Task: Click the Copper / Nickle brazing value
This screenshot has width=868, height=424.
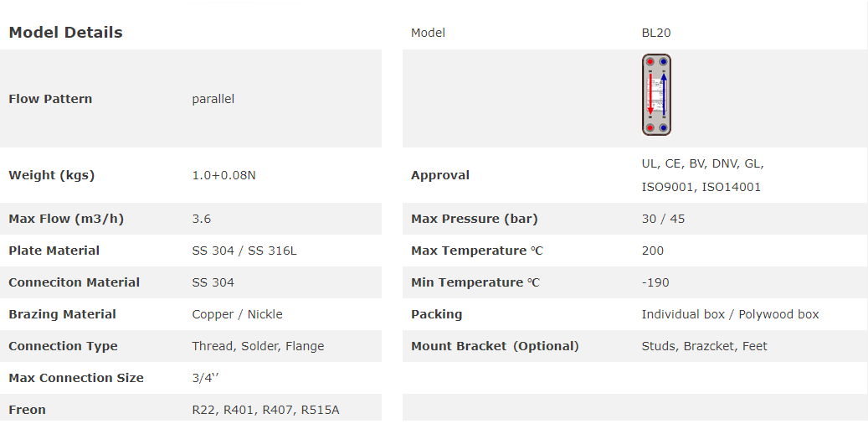Action: (x=237, y=314)
